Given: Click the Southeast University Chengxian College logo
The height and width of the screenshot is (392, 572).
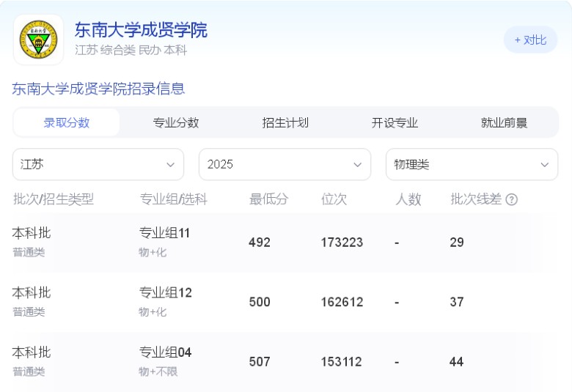Looking at the screenshot, I should point(38,40).
